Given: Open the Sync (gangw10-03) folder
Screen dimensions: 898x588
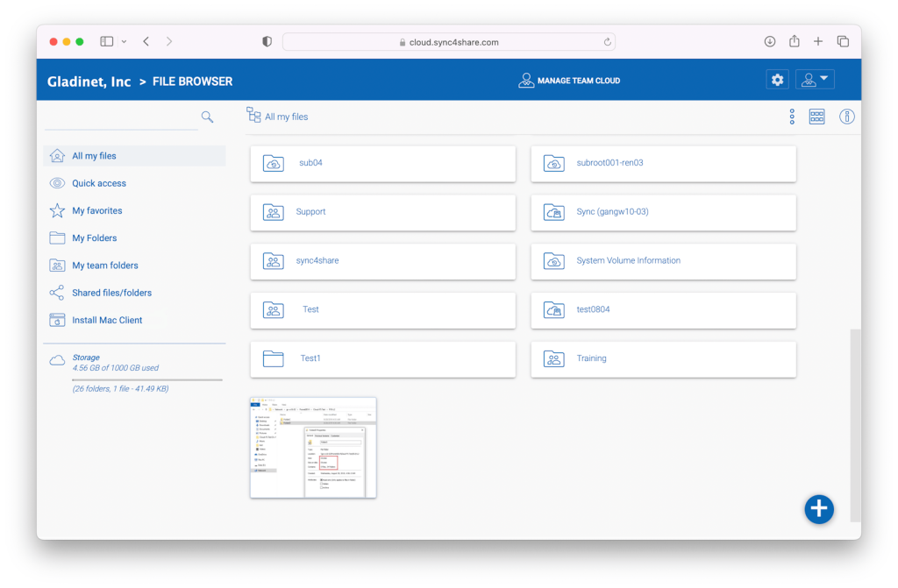Looking at the screenshot, I should pyautogui.click(x=663, y=212).
